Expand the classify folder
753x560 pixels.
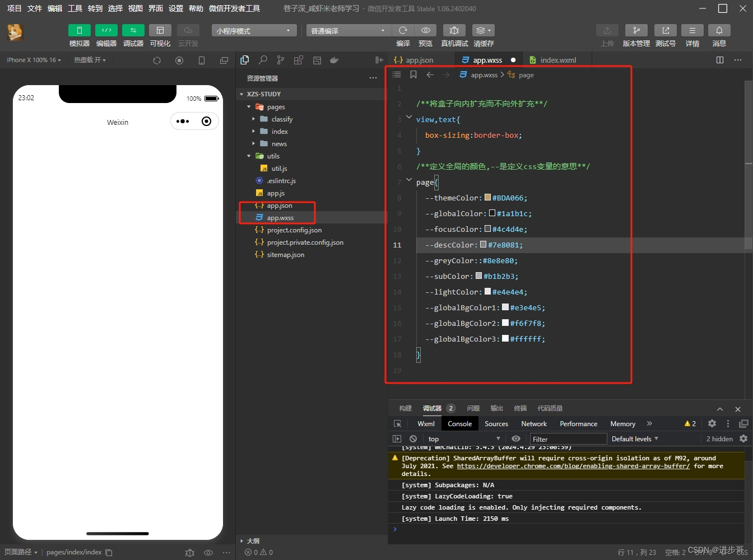253,119
